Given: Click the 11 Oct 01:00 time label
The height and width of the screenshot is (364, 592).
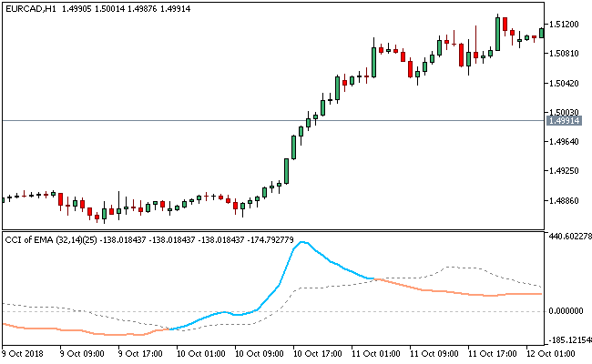Looking at the screenshot, I should pyautogui.click(x=377, y=352).
